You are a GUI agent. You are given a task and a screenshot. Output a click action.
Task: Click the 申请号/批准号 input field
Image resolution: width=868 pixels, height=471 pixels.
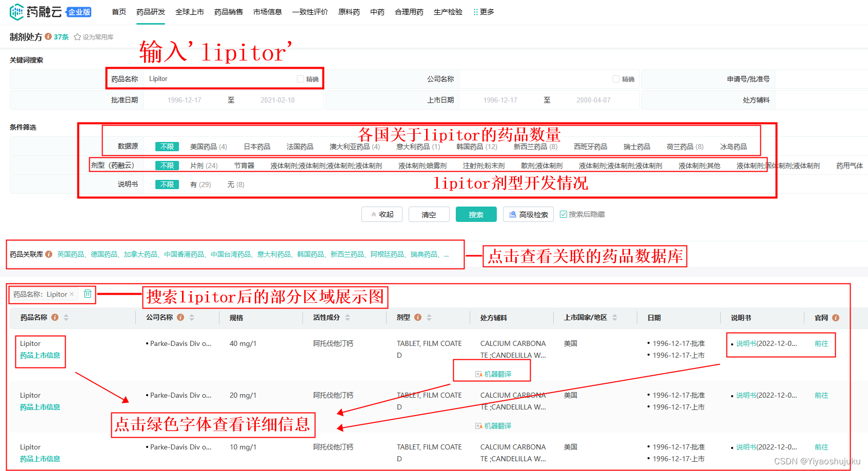point(820,79)
